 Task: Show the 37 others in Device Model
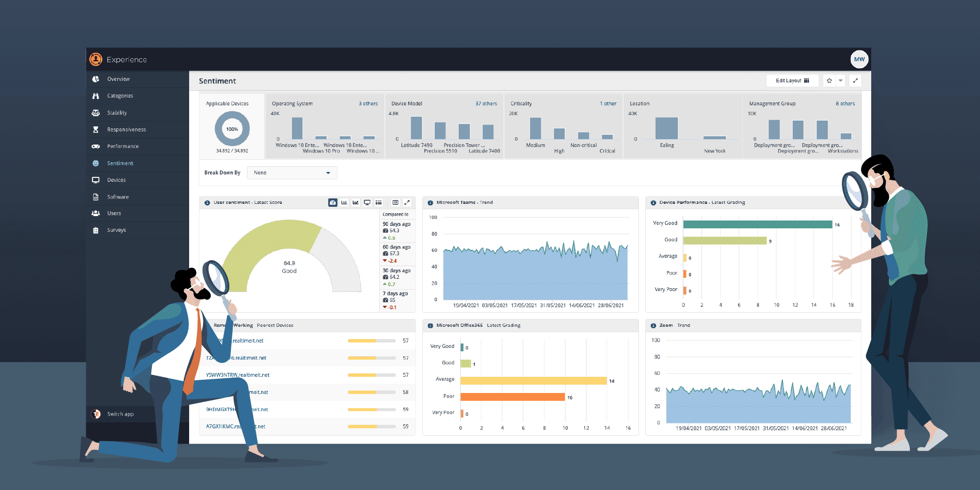486,103
